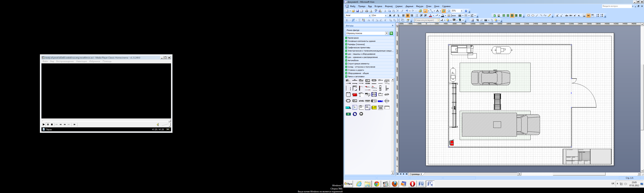This screenshot has width=644, height=193.
Task: Switch to the Страница-1 page tab
Action: click(x=416, y=174)
